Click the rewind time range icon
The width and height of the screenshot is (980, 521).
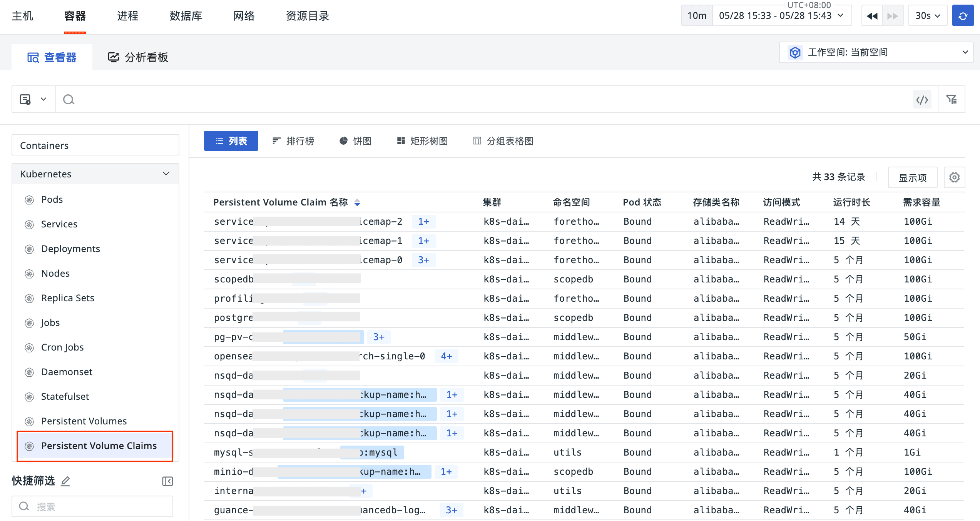[872, 16]
